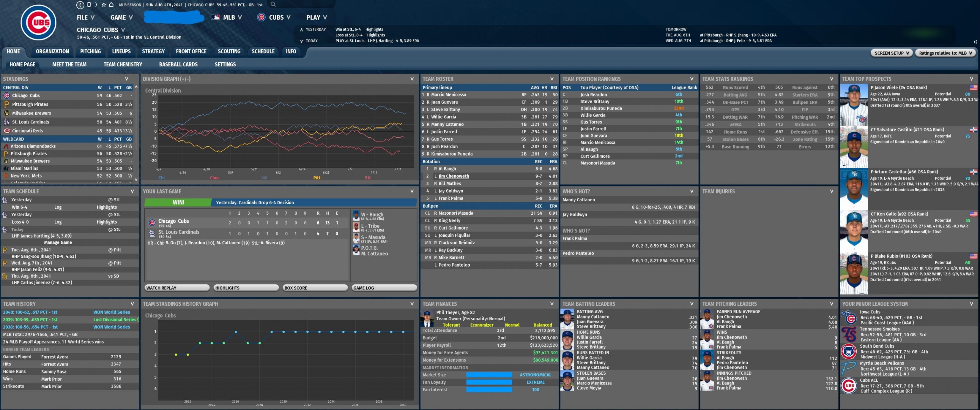Viewport: 980px width, 410px height.
Task: Click the Market Size bar in finances
Action: click(x=489, y=375)
